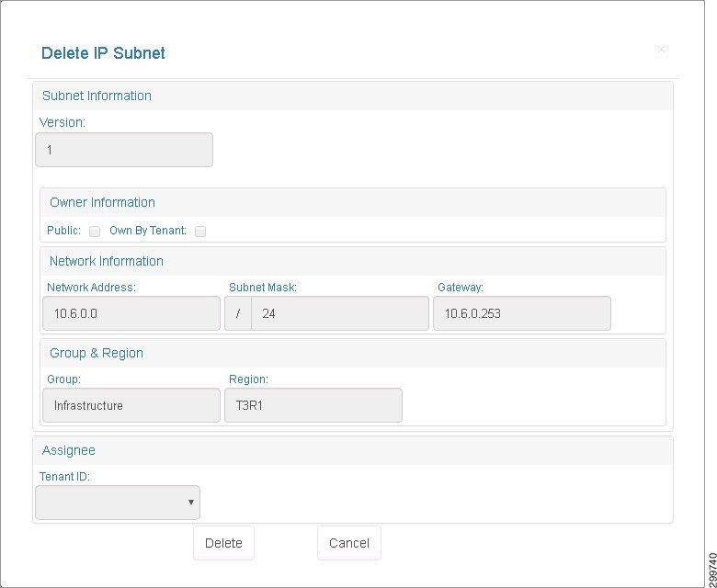Open the Tenant ID dropdown
Viewport: 717px width, 588px height.
point(118,503)
